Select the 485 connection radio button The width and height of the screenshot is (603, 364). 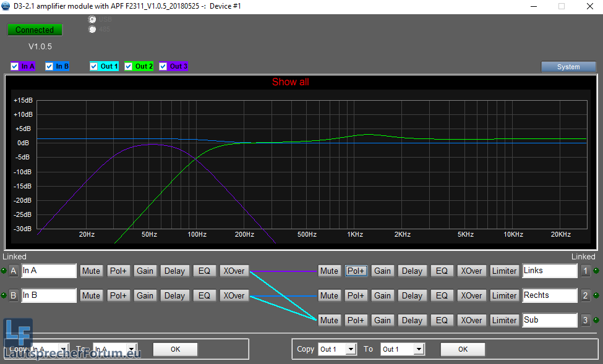click(x=92, y=29)
